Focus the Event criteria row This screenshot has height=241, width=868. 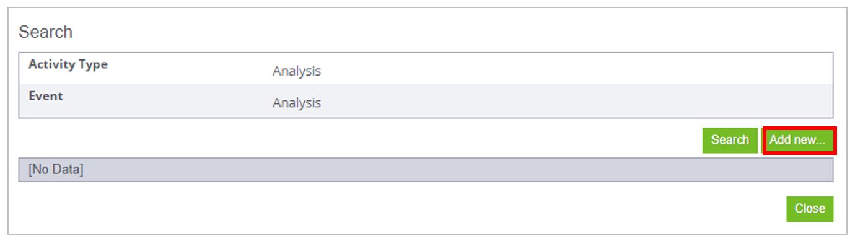(426, 100)
